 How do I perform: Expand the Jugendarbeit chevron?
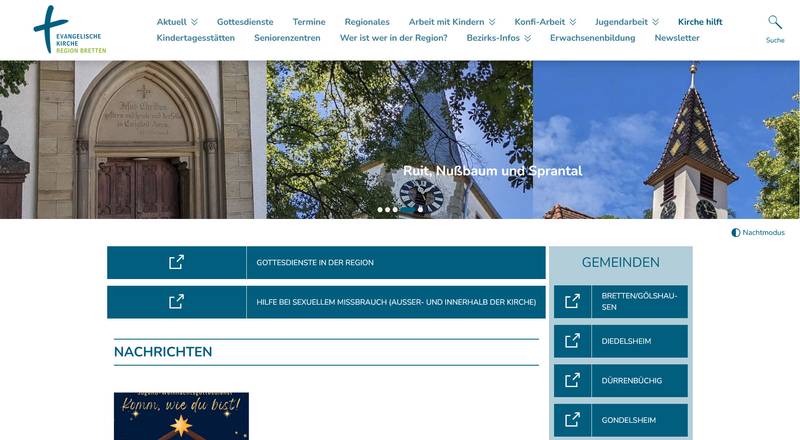656,22
